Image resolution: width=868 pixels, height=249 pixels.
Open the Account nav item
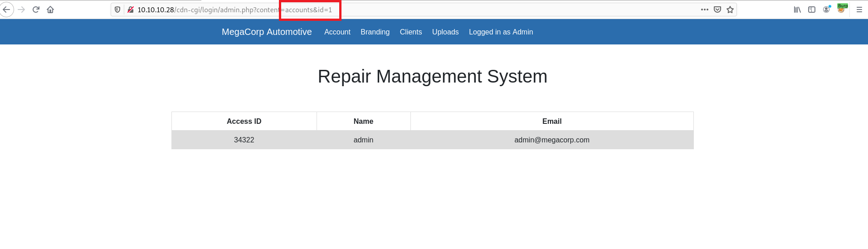[337, 32]
